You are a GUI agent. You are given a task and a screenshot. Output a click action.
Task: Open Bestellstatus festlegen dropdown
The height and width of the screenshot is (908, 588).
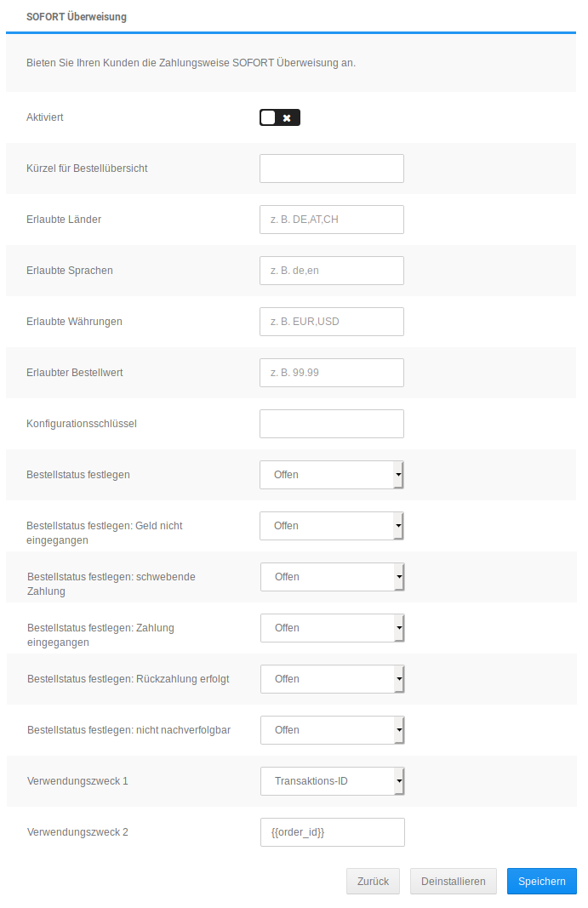[331, 475]
